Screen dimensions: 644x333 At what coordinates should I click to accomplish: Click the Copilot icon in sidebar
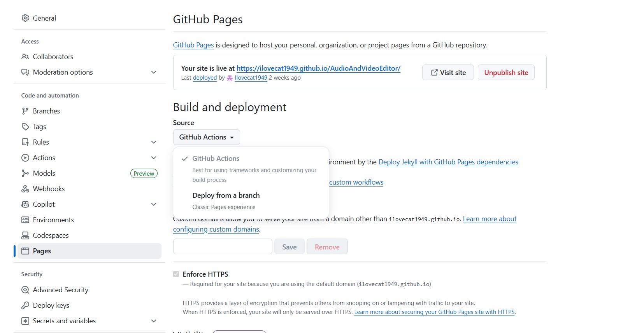click(25, 204)
